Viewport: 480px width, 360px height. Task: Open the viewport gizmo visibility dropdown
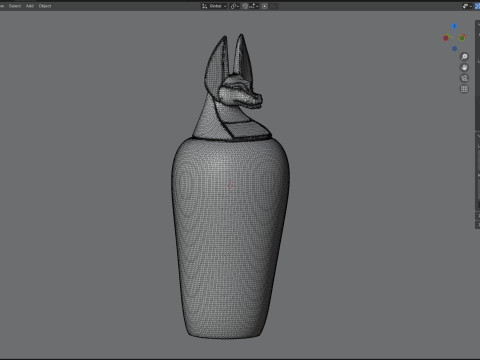point(467,6)
